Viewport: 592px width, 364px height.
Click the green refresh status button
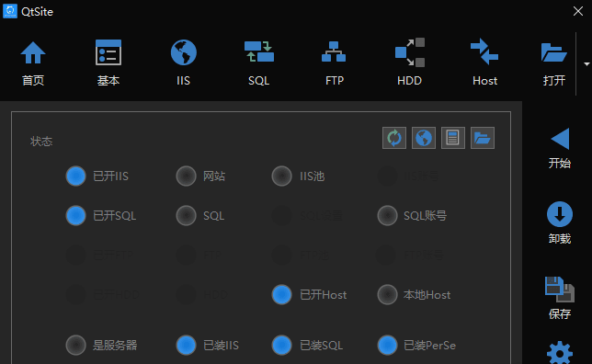394,138
